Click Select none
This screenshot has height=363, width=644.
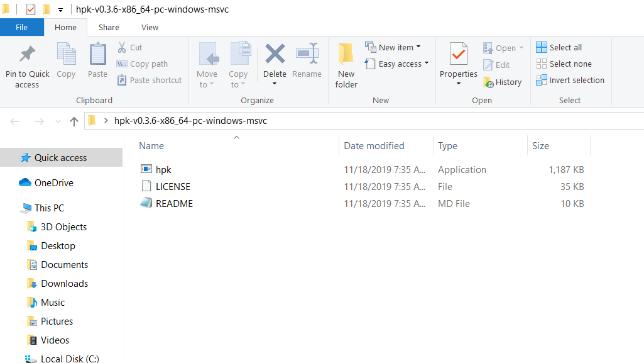coord(564,64)
